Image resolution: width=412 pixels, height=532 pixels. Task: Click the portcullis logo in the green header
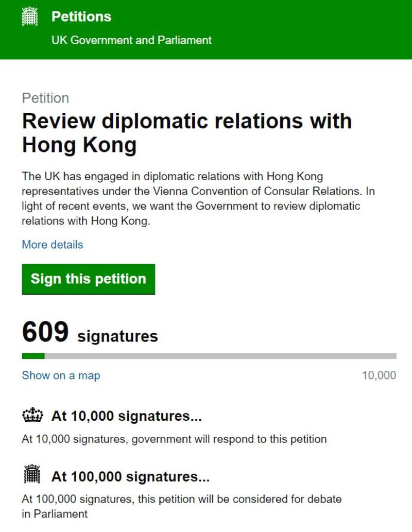(x=30, y=16)
